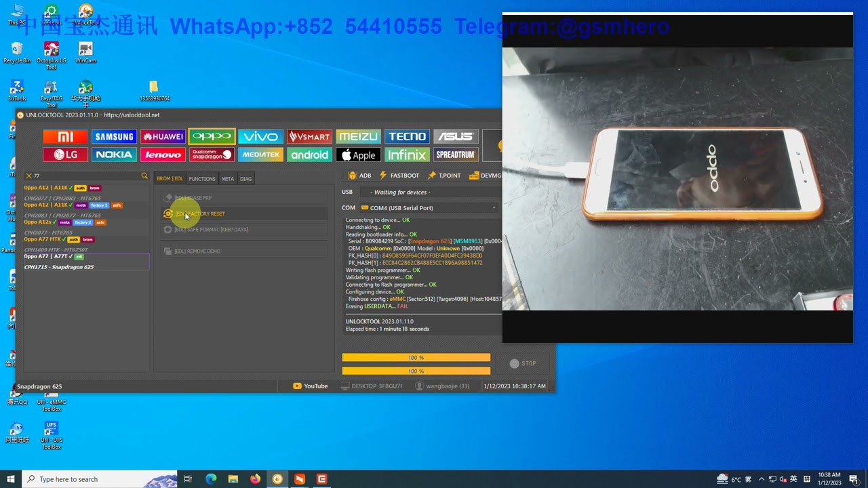Viewport: 868px width, 488px height.
Task: Choose the Nokia brand tile
Action: pyautogui.click(x=114, y=155)
